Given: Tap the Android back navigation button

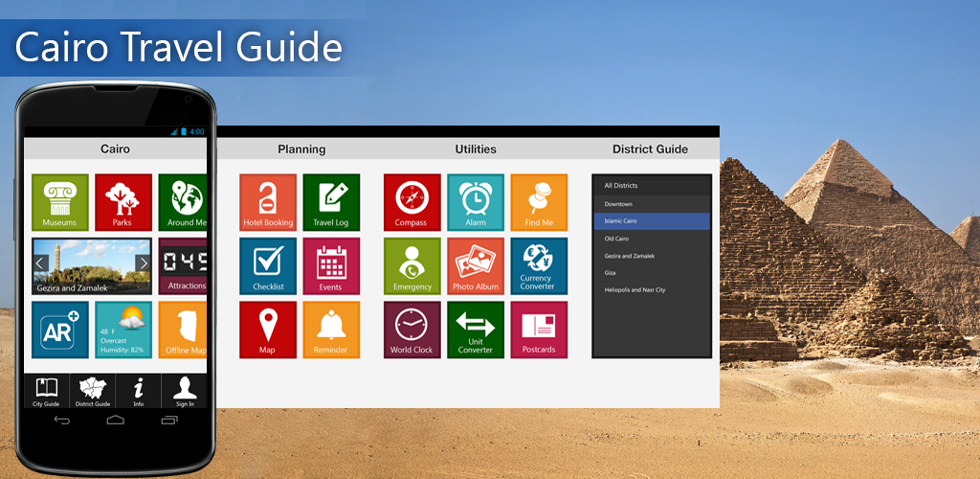Looking at the screenshot, I should (62, 421).
